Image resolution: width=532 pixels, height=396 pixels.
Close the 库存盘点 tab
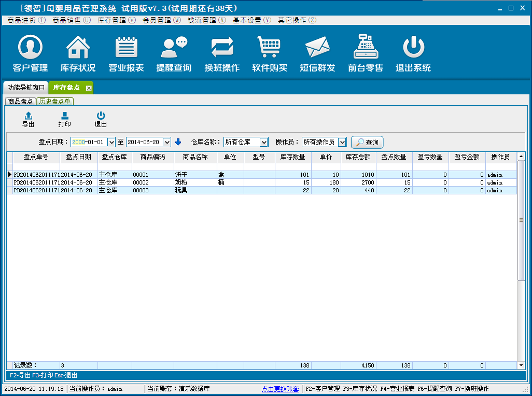[x=89, y=88]
